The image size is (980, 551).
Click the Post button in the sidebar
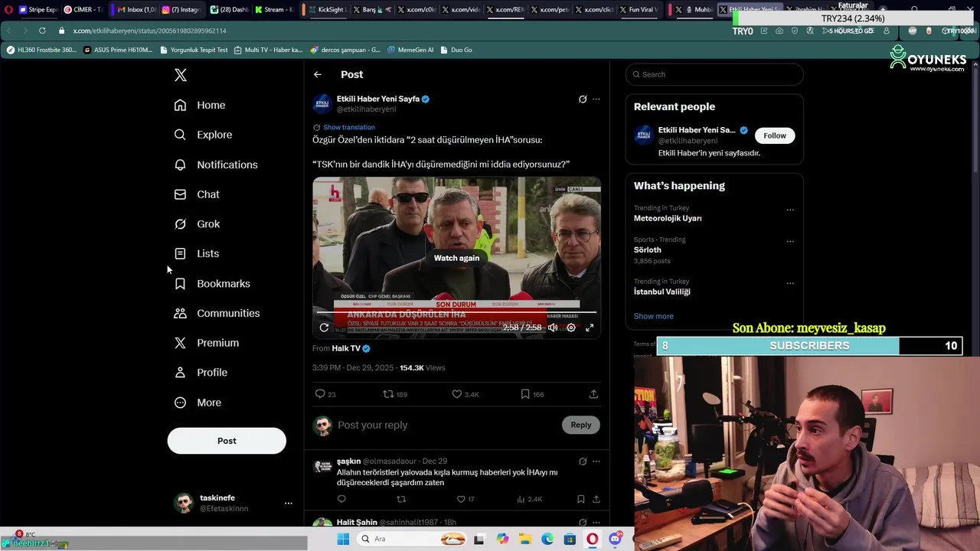[x=227, y=441]
